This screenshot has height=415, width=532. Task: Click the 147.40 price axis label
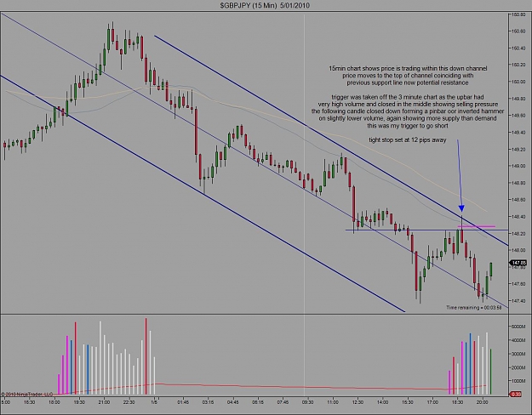[x=518, y=301]
